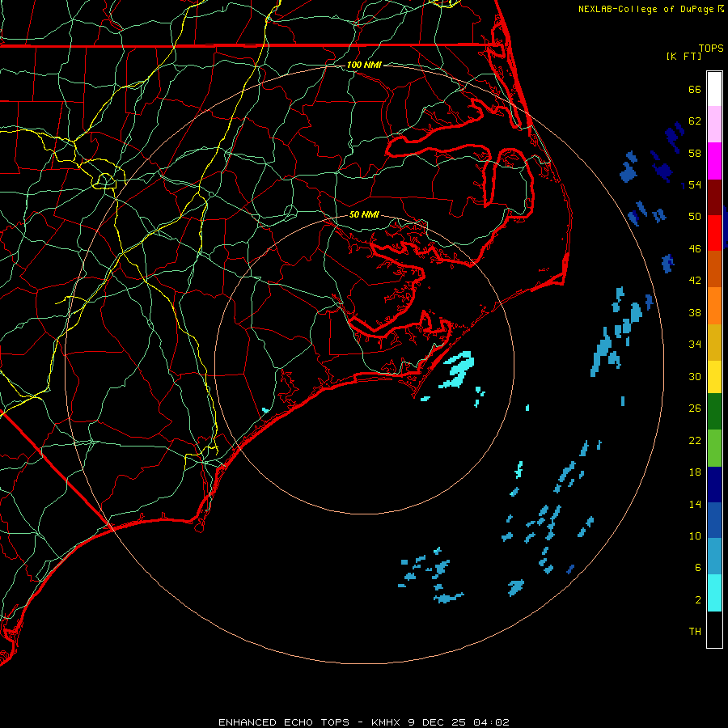The image size is (728, 728).
Task: Click the 14 scale label
Action: 695,504
